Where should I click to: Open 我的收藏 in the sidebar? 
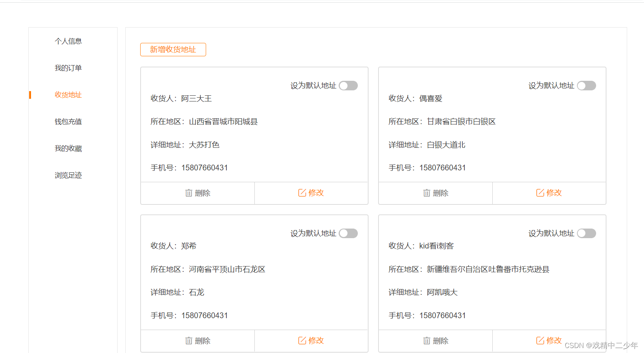tap(68, 148)
